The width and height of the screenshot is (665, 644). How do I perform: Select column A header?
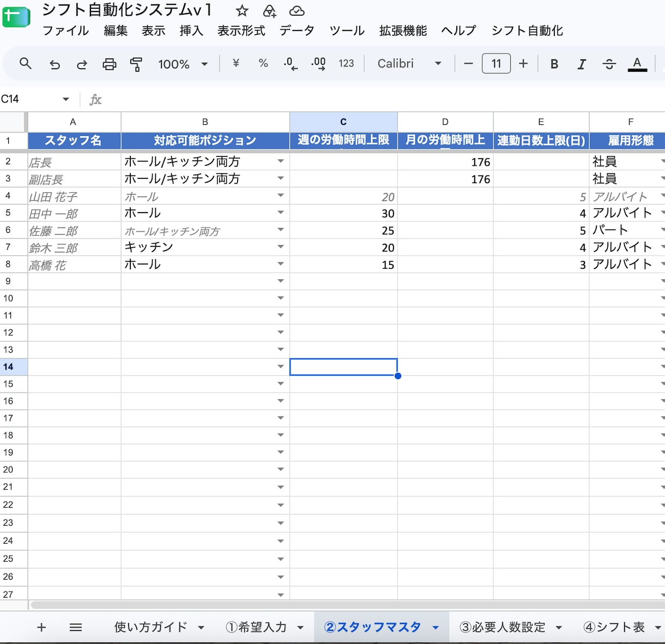(73, 122)
